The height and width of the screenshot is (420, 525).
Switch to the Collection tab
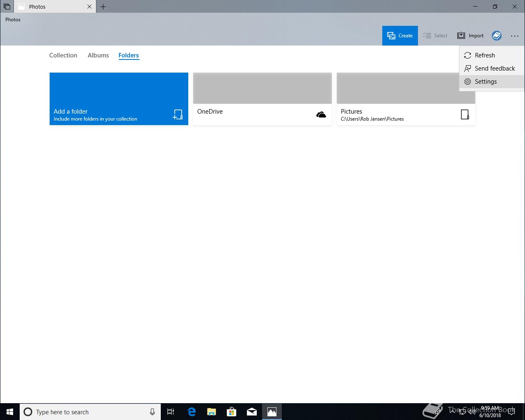pos(63,55)
